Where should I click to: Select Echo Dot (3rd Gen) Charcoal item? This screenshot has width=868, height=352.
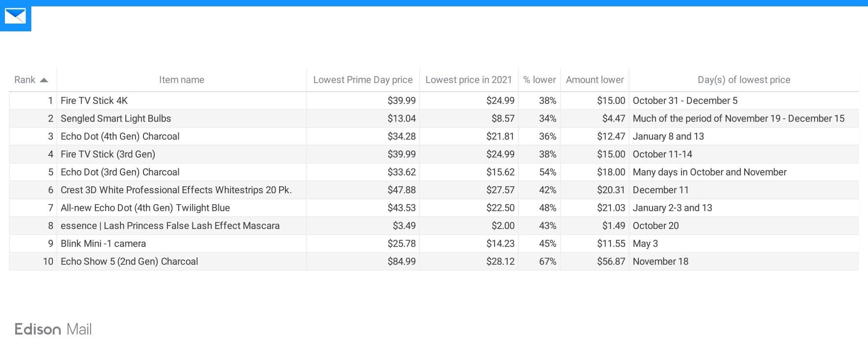click(x=120, y=172)
